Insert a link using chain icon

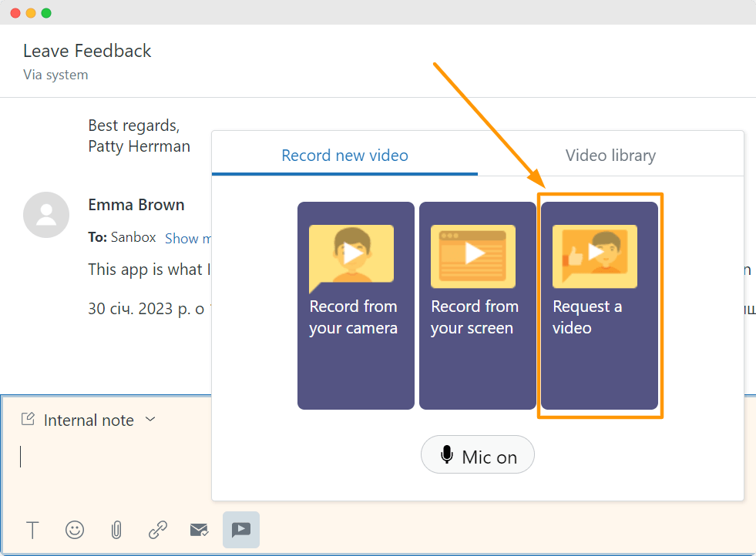click(x=158, y=530)
